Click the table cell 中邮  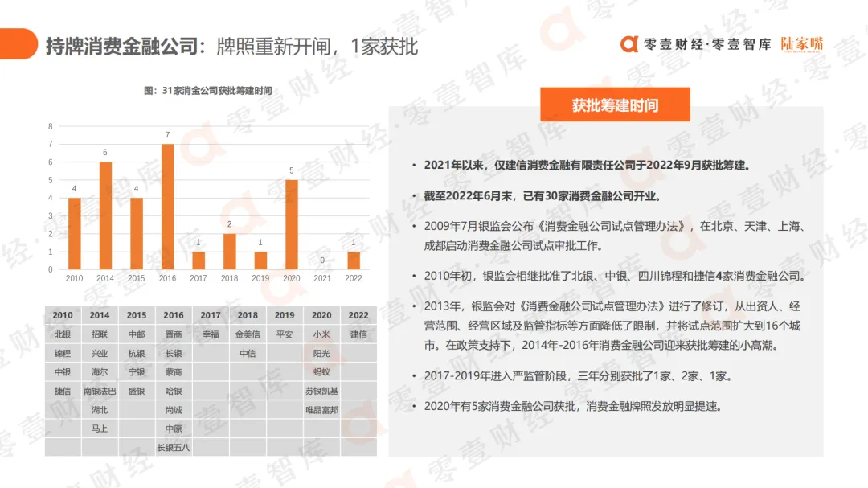pyautogui.click(x=137, y=334)
